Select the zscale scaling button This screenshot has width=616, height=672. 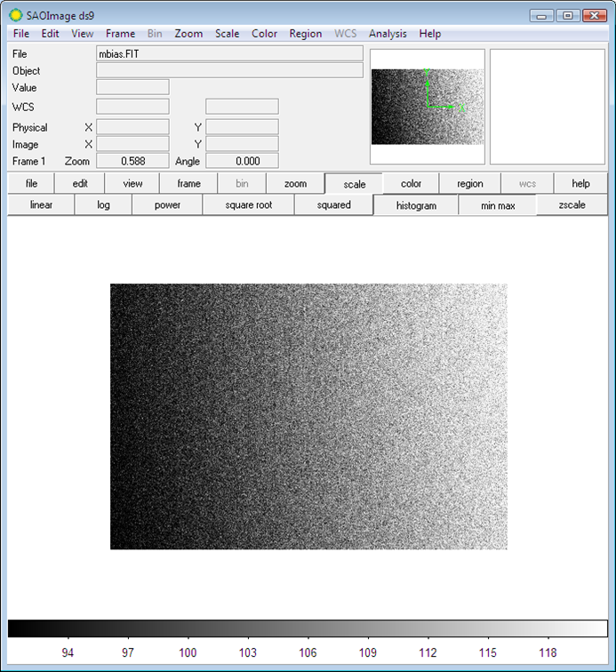coord(572,205)
